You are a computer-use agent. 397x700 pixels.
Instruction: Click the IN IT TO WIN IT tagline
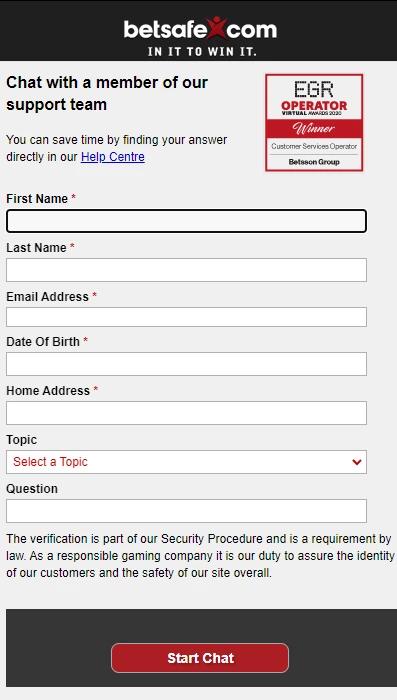point(202,52)
